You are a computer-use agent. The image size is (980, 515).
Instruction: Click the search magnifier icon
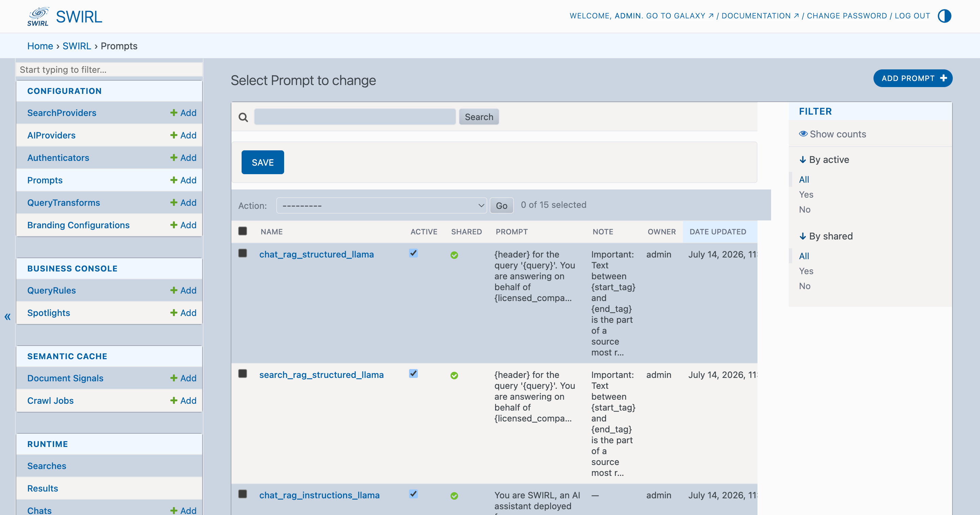(x=243, y=117)
